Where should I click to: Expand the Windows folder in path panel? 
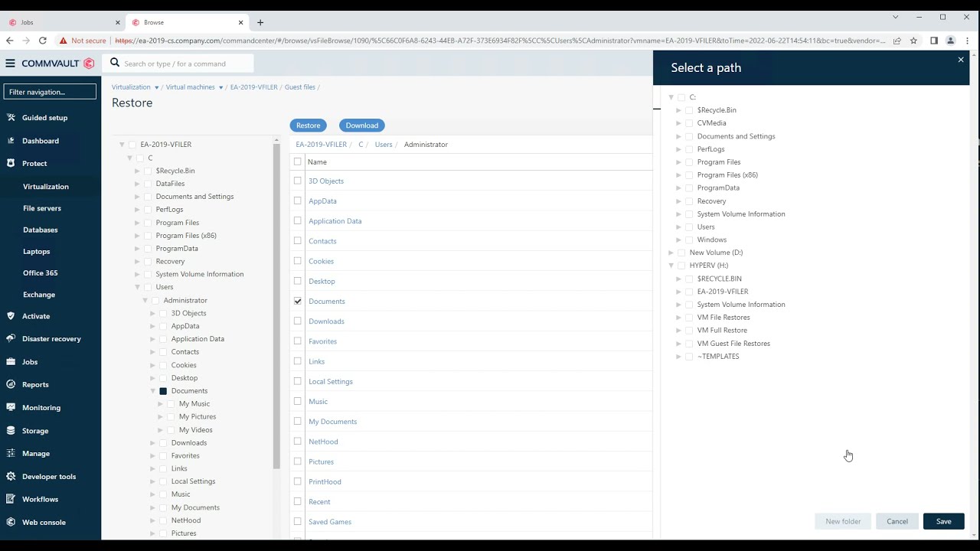678,240
